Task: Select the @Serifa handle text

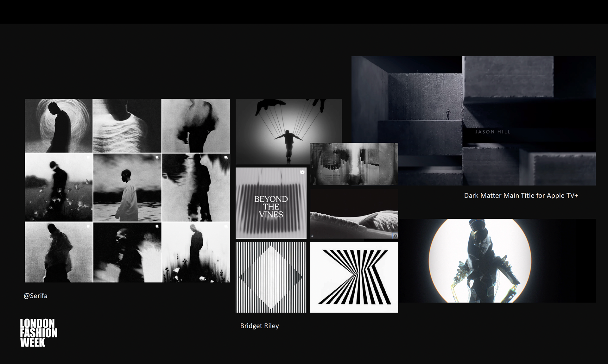Action: [36, 296]
